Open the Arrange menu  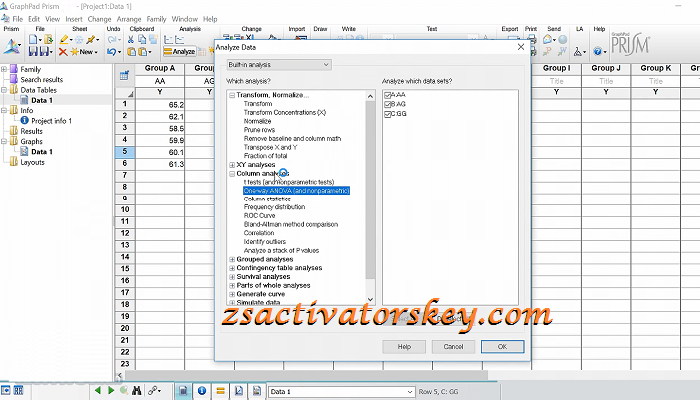(129, 19)
